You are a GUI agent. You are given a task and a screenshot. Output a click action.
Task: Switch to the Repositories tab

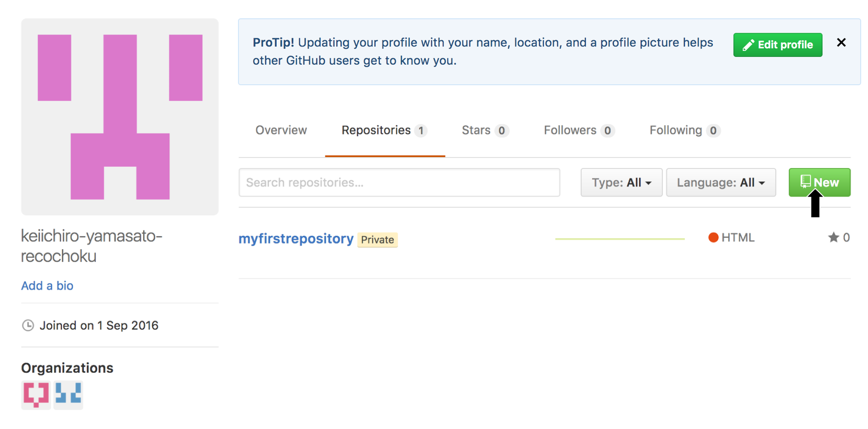(384, 130)
